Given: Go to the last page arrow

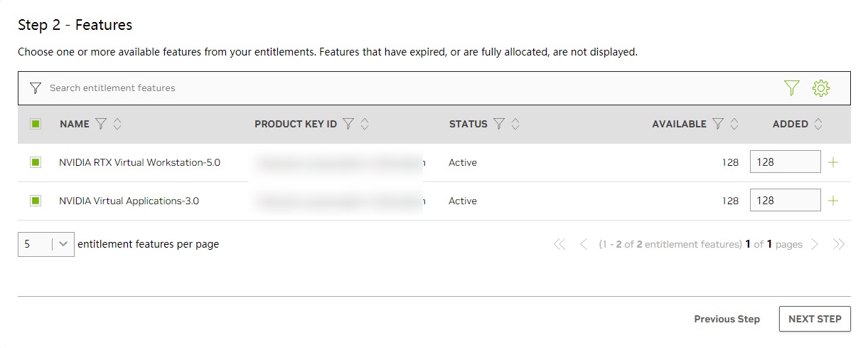Looking at the screenshot, I should pyautogui.click(x=839, y=244).
